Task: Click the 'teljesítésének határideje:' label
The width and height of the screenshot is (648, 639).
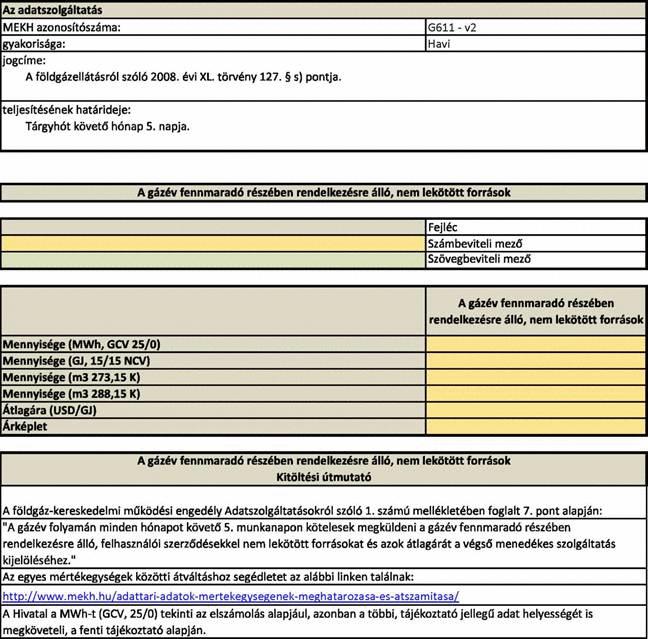Action: (67, 110)
